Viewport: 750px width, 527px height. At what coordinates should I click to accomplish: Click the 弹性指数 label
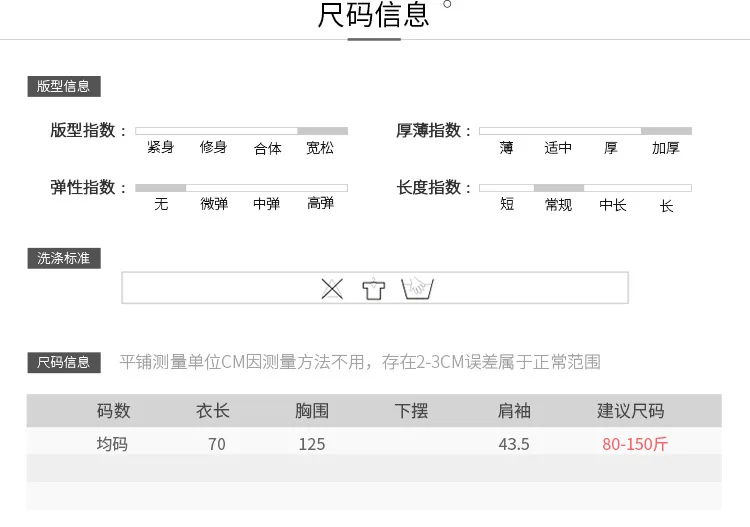point(88,187)
